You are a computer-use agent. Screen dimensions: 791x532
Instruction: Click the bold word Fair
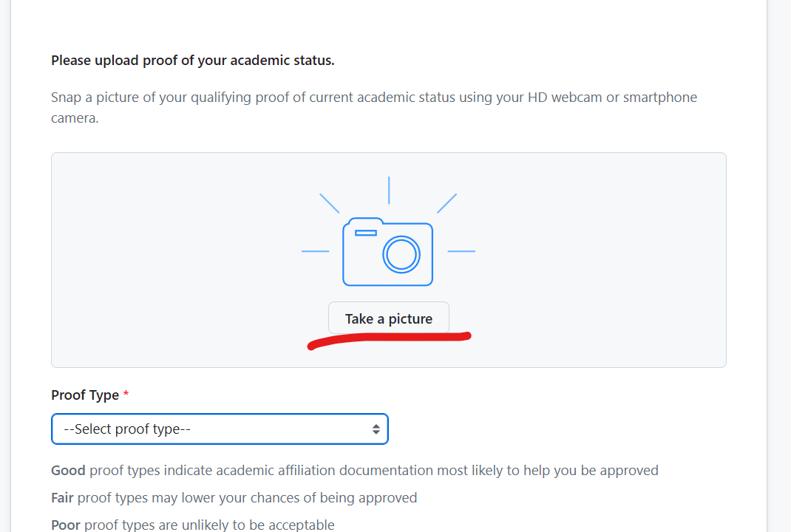tap(62, 498)
